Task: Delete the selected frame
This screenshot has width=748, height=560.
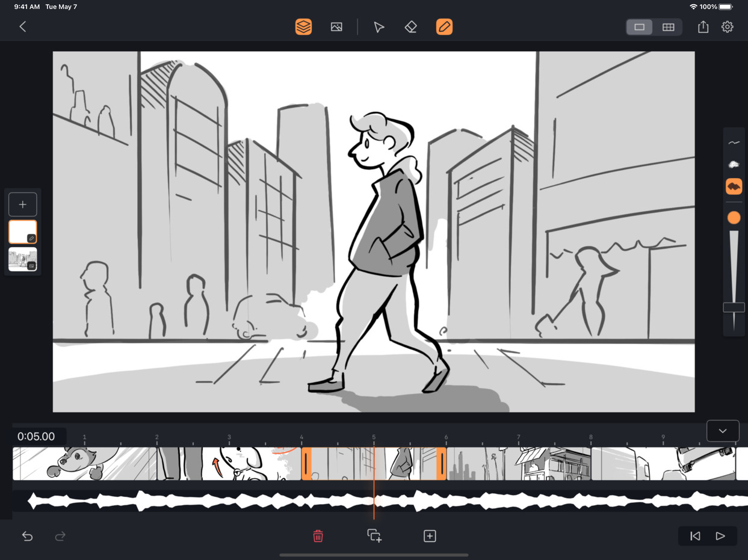Action: (318, 536)
